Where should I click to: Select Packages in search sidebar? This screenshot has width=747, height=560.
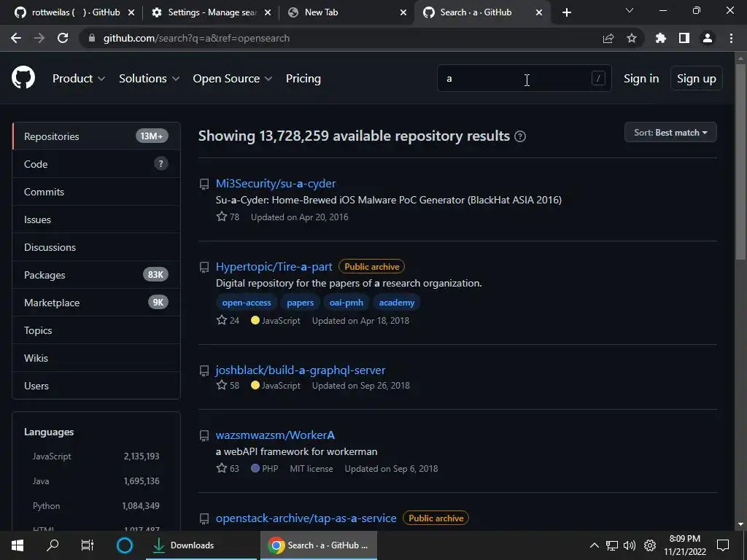tap(96, 275)
